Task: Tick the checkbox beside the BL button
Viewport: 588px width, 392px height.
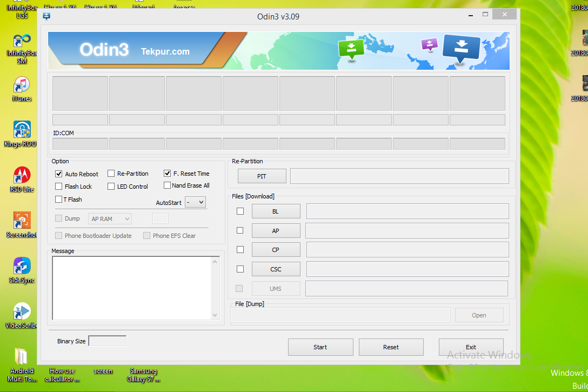Action: click(240, 211)
